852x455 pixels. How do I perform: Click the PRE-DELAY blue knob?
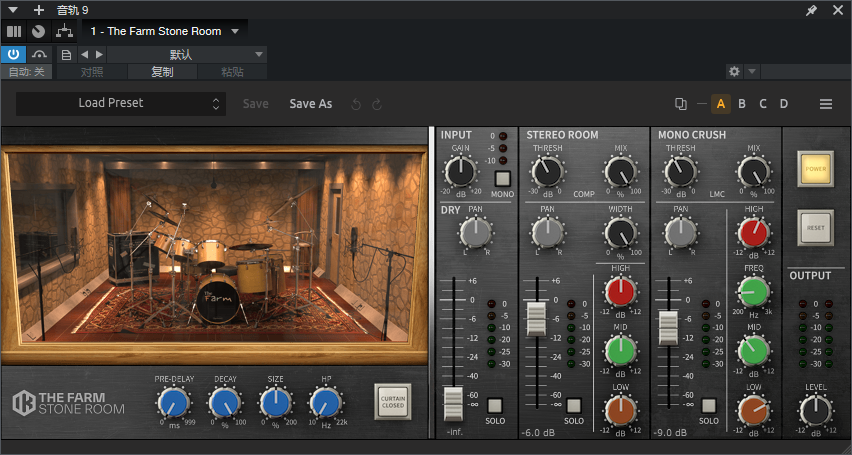pyautogui.click(x=174, y=403)
